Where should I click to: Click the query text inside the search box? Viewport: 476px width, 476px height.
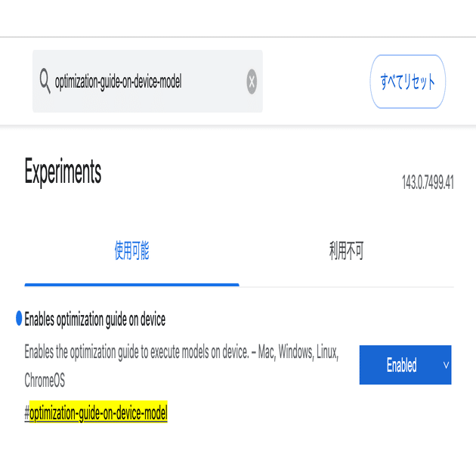pos(118,82)
